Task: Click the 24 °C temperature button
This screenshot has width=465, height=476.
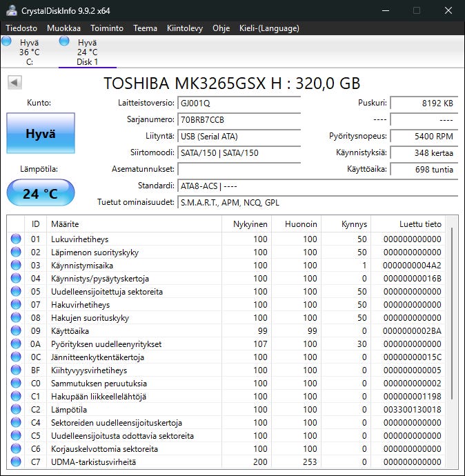Action: point(41,193)
